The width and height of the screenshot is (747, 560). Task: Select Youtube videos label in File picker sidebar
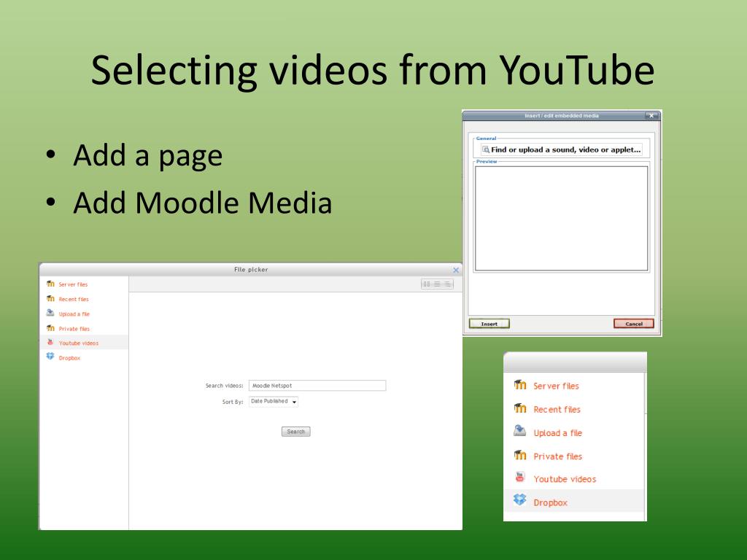pyautogui.click(x=79, y=343)
